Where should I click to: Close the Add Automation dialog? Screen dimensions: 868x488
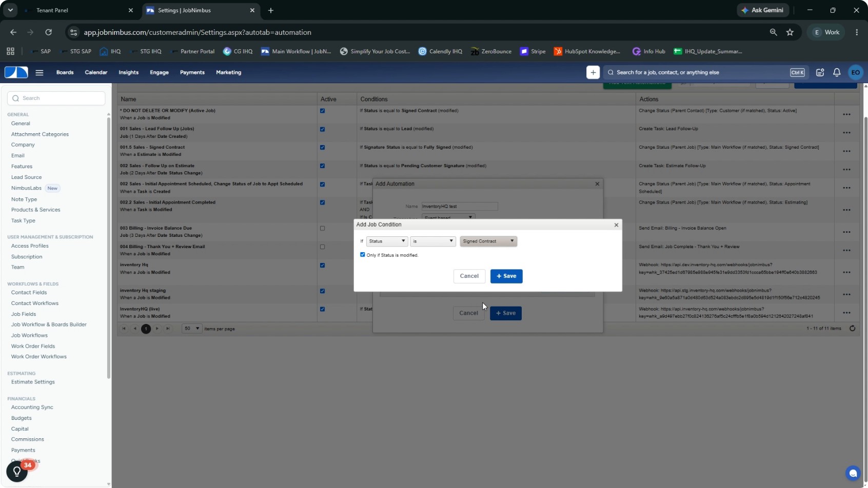(x=597, y=184)
